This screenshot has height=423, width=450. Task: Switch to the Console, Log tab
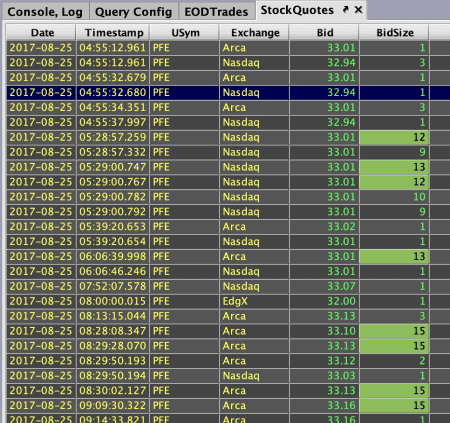tap(45, 12)
